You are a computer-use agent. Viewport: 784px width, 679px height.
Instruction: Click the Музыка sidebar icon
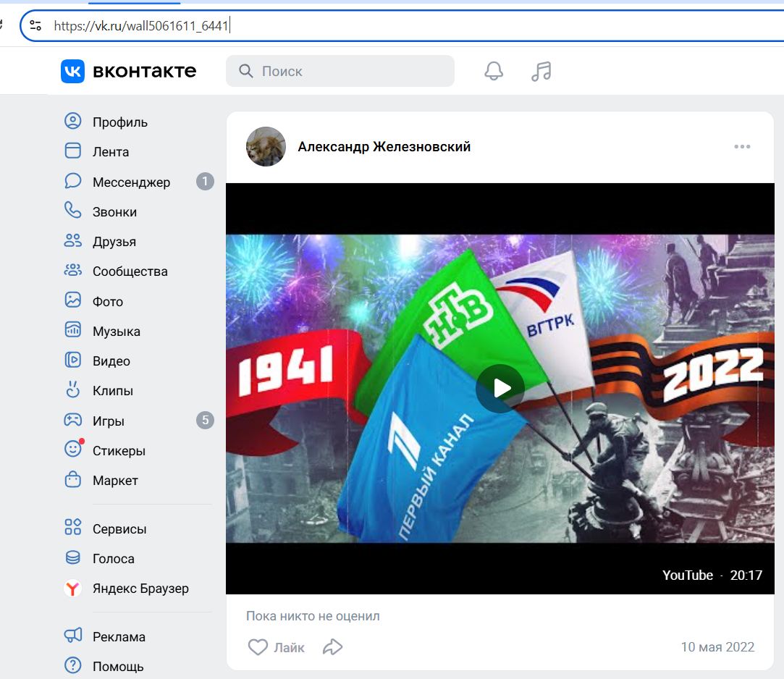pyautogui.click(x=73, y=330)
